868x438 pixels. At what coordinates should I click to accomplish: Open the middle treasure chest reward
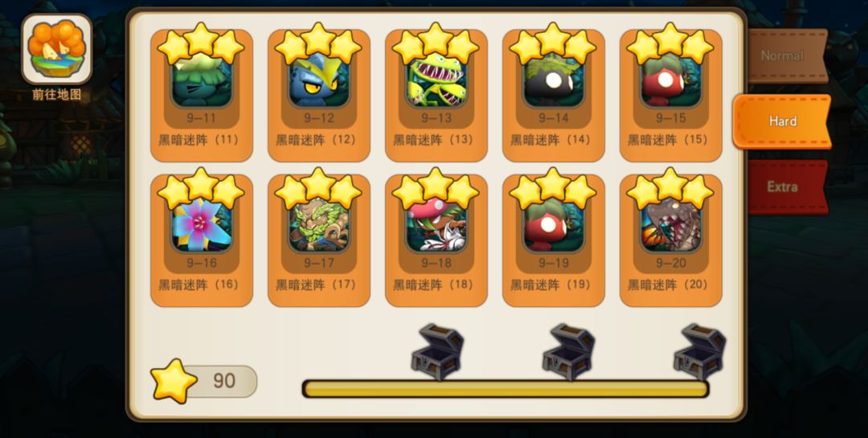point(568,352)
